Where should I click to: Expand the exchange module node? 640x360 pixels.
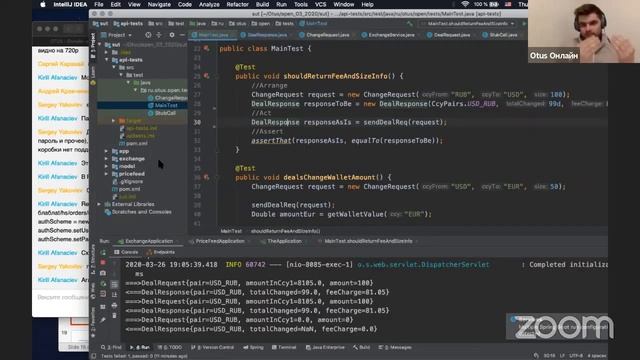tap(107, 159)
